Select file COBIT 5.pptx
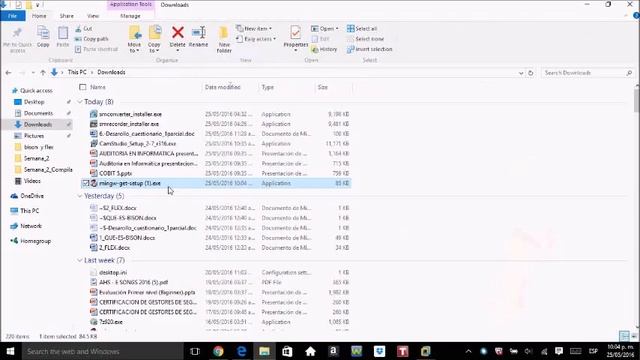640x360 pixels. pyautogui.click(x=116, y=173)
